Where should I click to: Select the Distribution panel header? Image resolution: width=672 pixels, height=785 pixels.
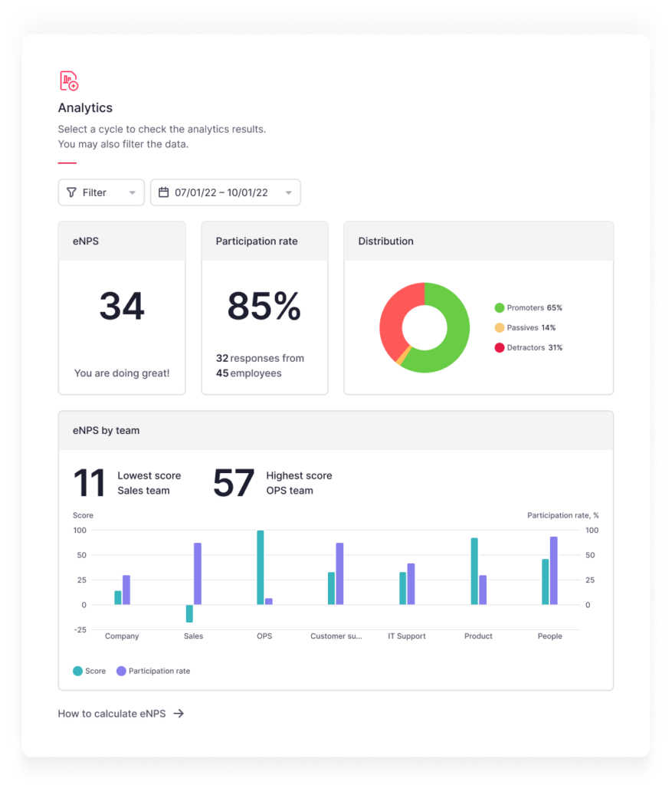[x=385, y=241]
